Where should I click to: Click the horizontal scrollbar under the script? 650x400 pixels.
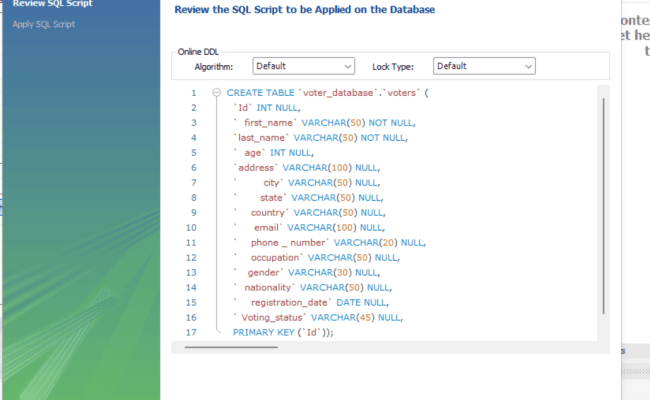(x=231, y=347)
